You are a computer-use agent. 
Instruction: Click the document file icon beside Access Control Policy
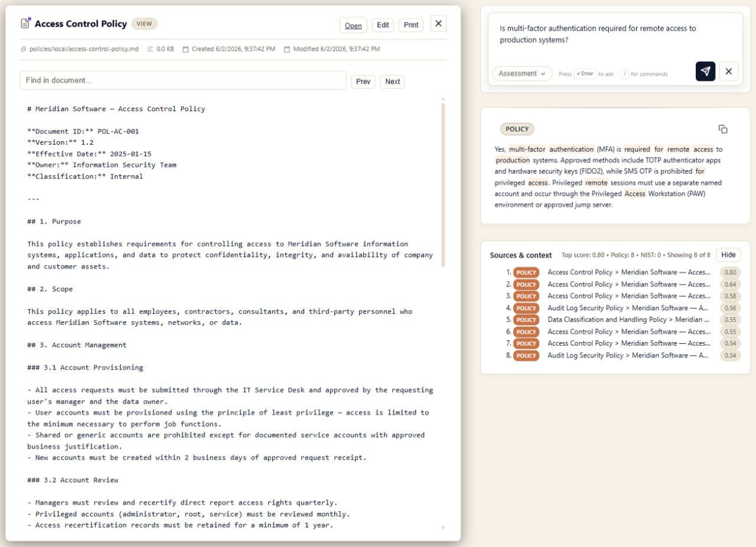pos(25,24)
